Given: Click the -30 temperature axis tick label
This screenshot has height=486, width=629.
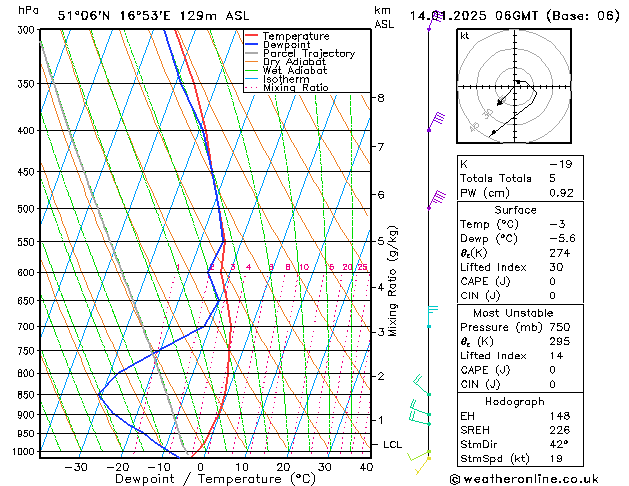Looking at the screenshot, I should pyautogui.click(x=76, y=467).
